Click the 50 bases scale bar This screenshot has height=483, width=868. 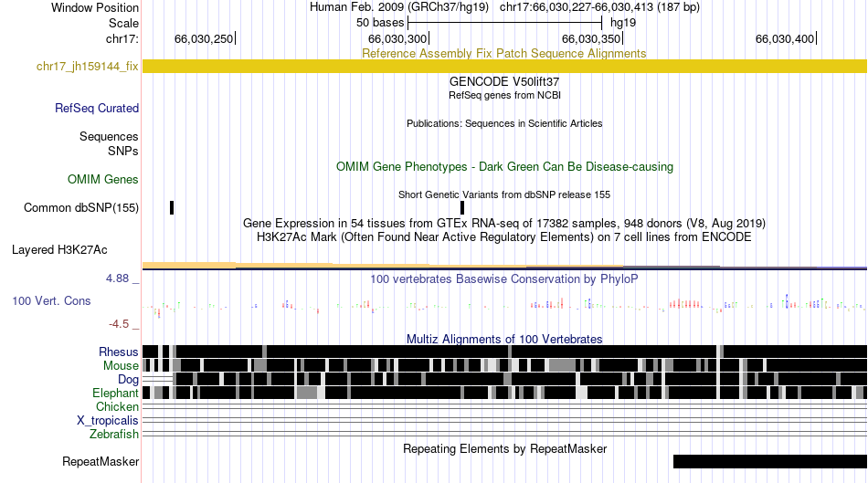tap(504, 23)
